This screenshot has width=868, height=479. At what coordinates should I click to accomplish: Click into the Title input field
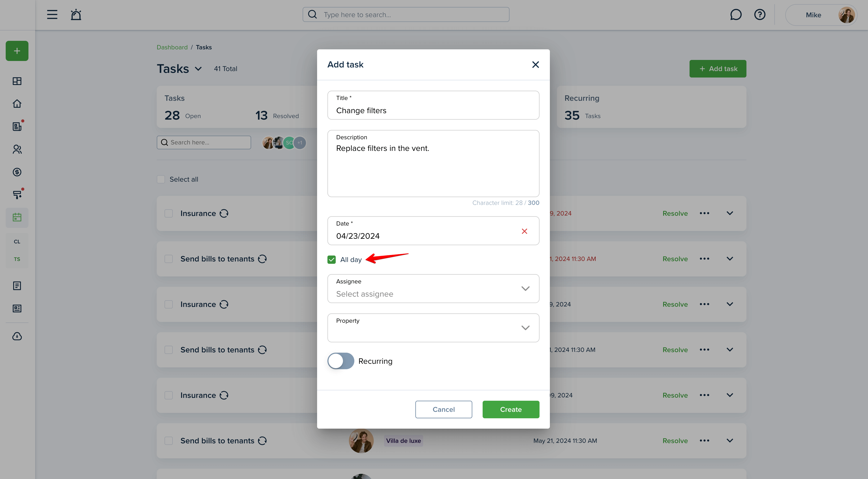click(x=433, y=105)
